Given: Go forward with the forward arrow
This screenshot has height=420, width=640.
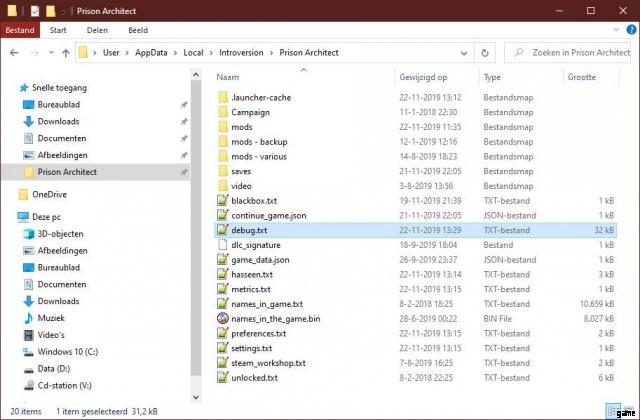Looking at the screenshot, I should (35, 53).
